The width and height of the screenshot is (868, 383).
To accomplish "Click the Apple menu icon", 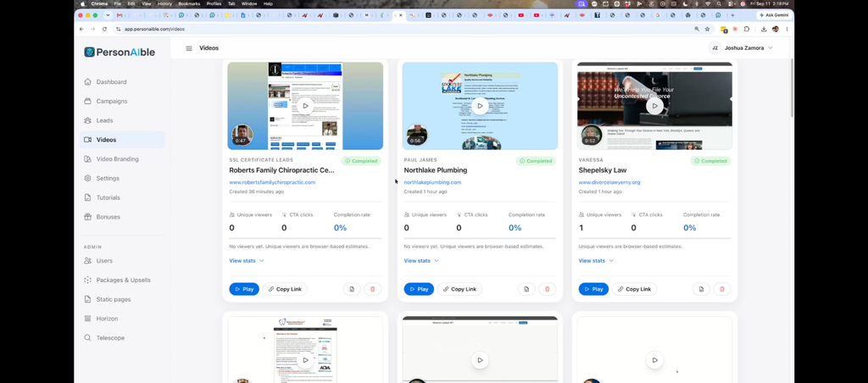I will 82,3.
